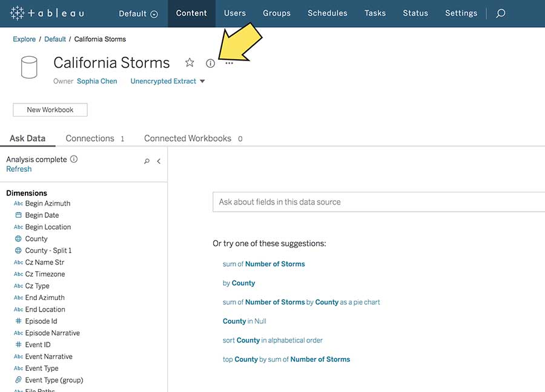Screen dimensions: 545x392
Task: Click Abc icon next to Event Narrative
Action: pos(18,356)
